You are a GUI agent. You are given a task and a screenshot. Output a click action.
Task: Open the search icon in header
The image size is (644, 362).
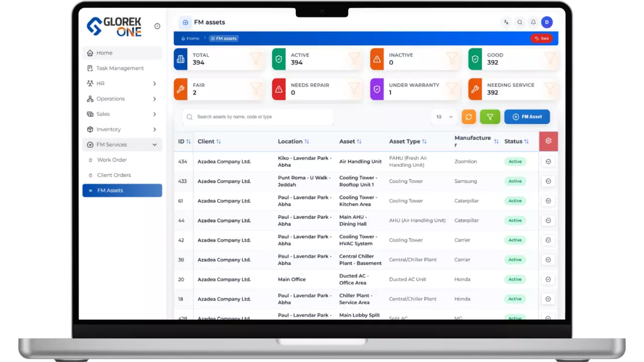(x=520, y=22)
